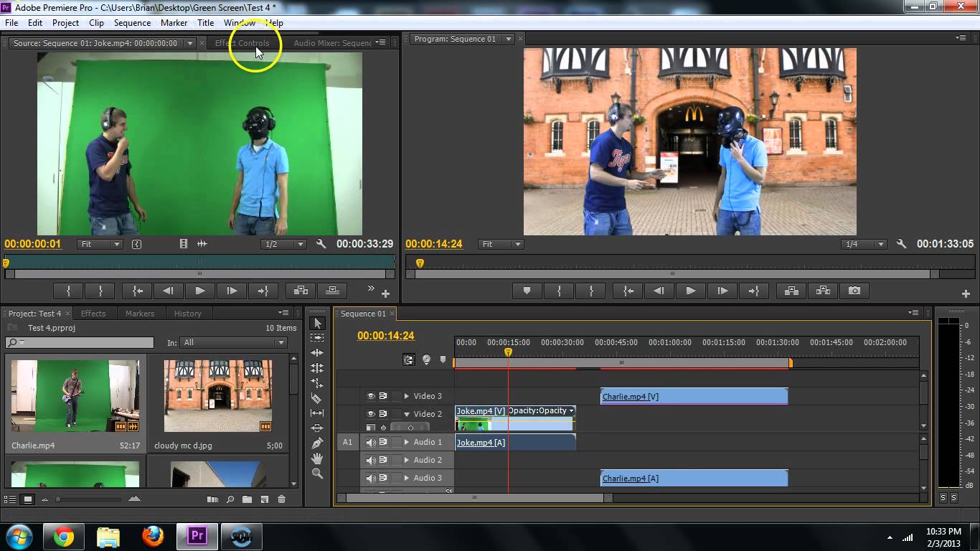Mute the Audio 2 track speaker icon
This screenshot has width=980, height=551.
click(371, 460)
